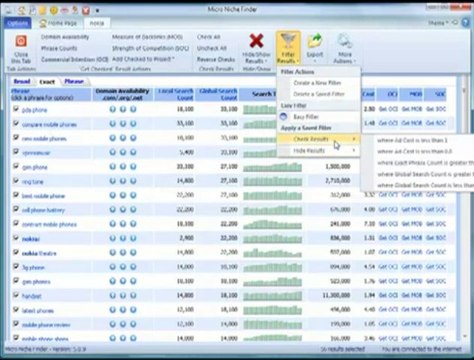474x360 pixels.
Task: Click Commercial Intention (OCI) button
Action: tap(74, 59)
